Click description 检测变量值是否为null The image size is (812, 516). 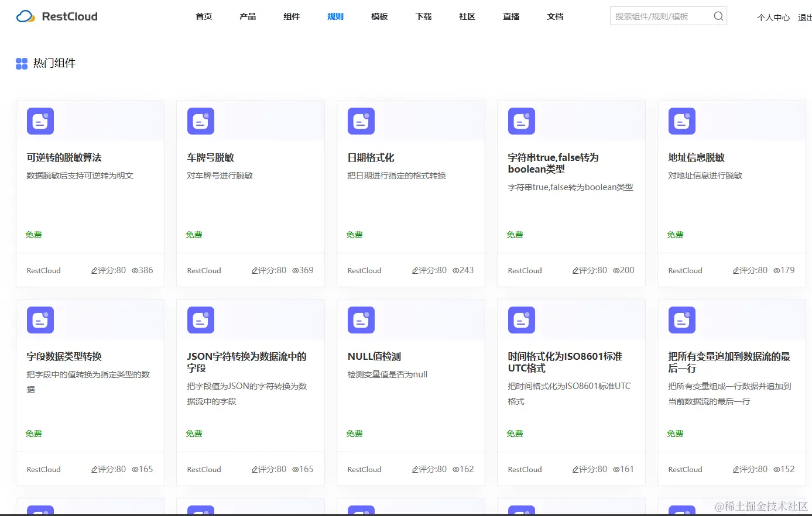click(x=387, y=374)
